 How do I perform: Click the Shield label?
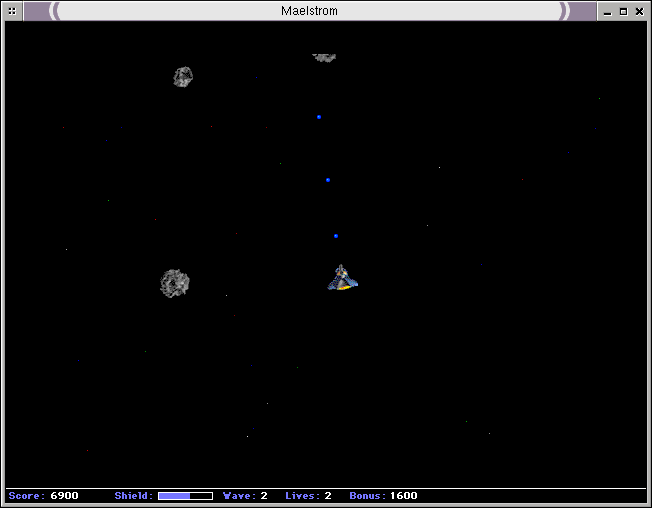pos(133,496)
